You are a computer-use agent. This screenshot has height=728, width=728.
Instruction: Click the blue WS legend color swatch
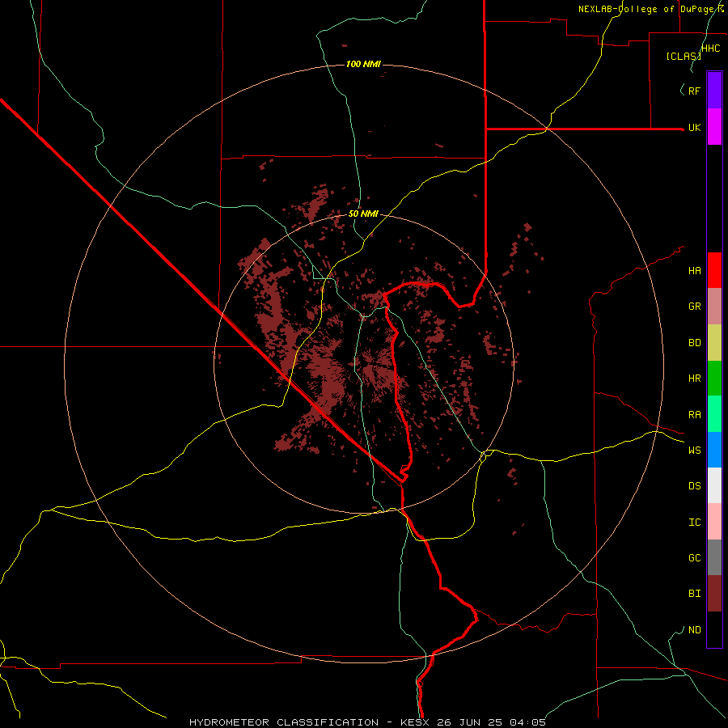click(x=714, y=450)
